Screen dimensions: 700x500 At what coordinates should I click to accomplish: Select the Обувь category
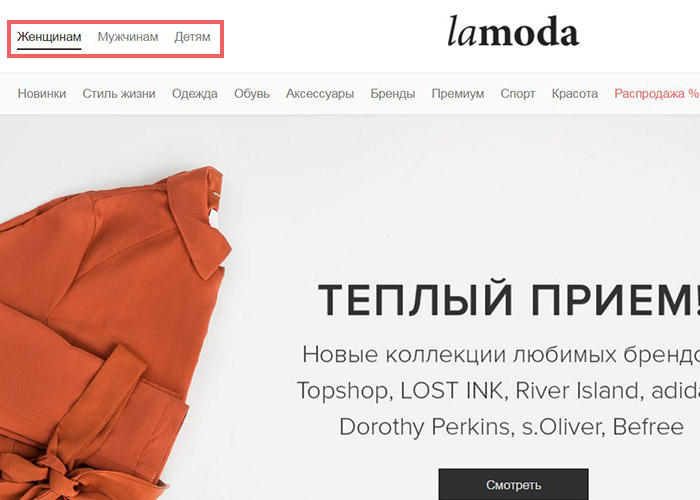(252, 94)
